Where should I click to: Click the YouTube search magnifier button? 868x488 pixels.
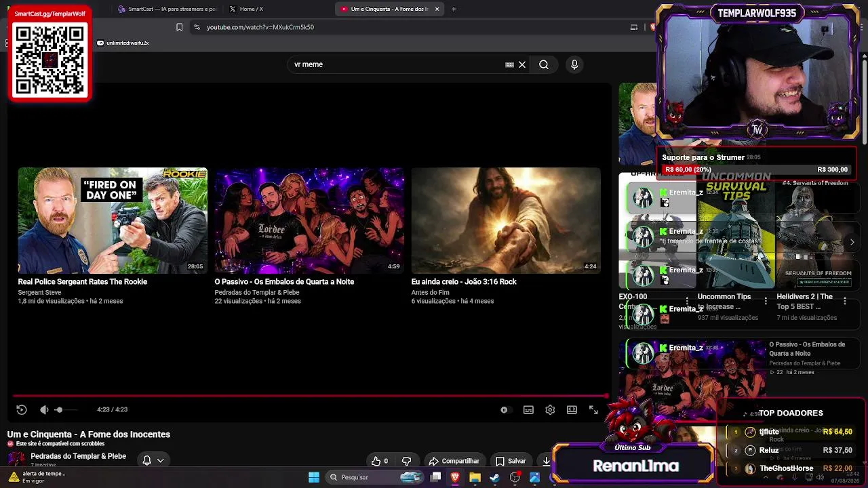click(544, 64)
